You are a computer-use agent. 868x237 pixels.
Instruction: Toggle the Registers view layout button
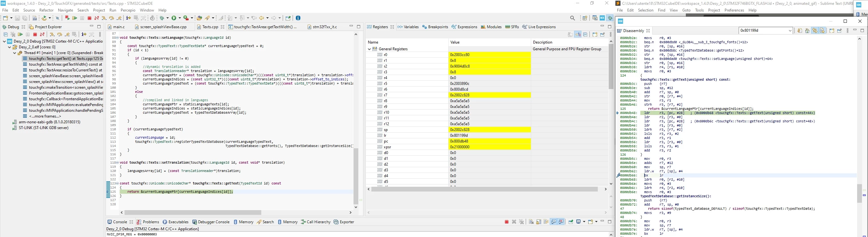(578, 34)
